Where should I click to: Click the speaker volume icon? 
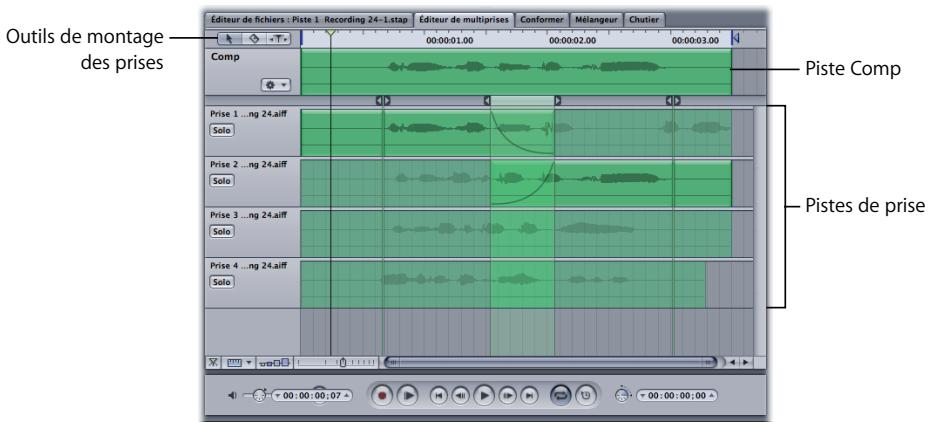pos(232,395)
